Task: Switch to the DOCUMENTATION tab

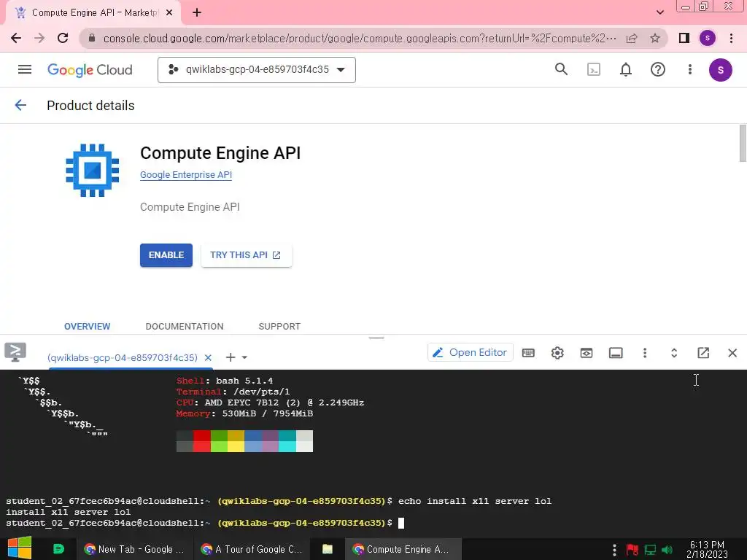Action: (x=185, y=326)
